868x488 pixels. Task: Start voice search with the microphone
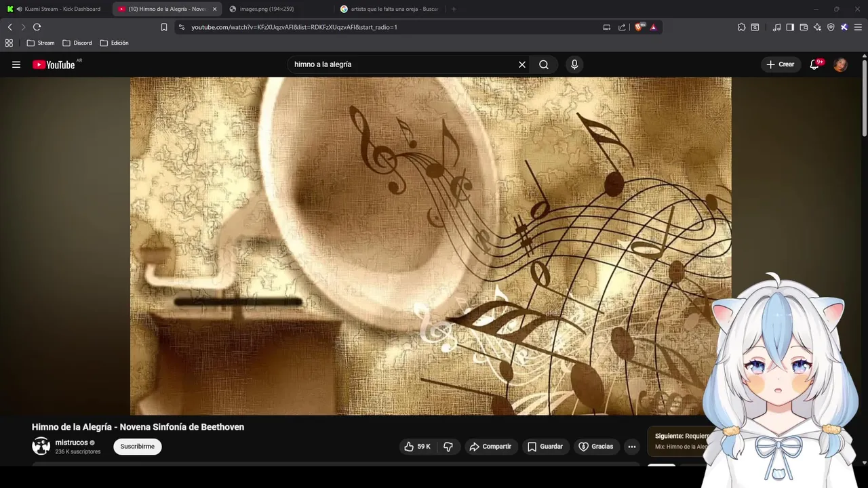(x=574, y=64)
